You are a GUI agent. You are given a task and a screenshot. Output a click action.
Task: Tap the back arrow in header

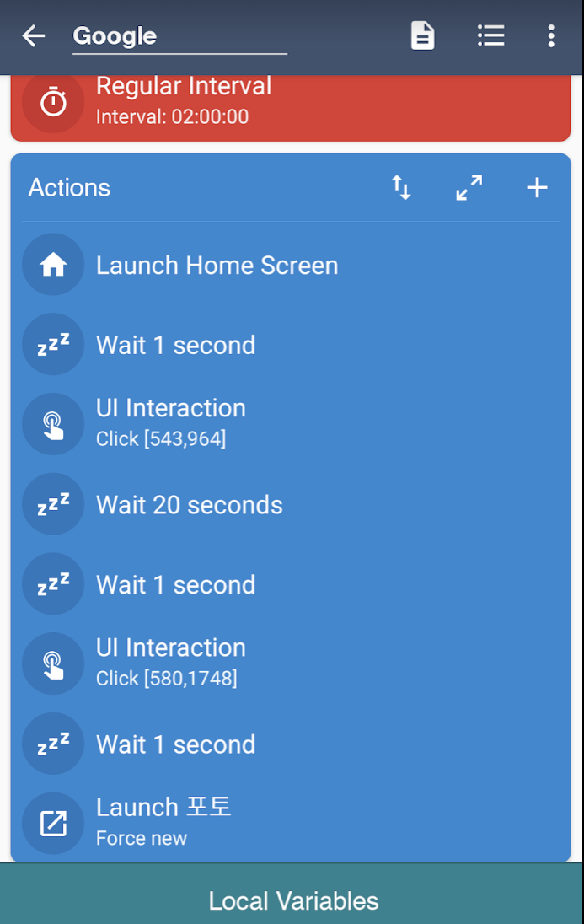click(34, 36)
